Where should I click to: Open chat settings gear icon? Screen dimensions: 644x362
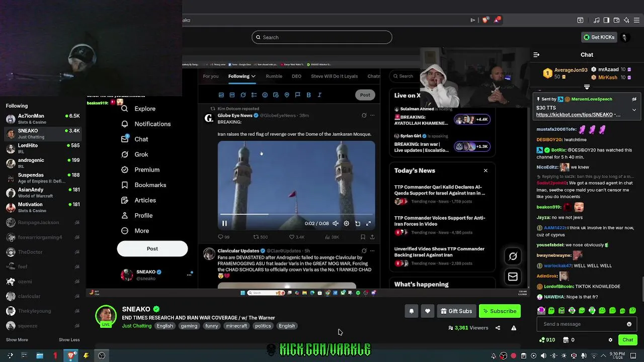click(x=610, y=340)
